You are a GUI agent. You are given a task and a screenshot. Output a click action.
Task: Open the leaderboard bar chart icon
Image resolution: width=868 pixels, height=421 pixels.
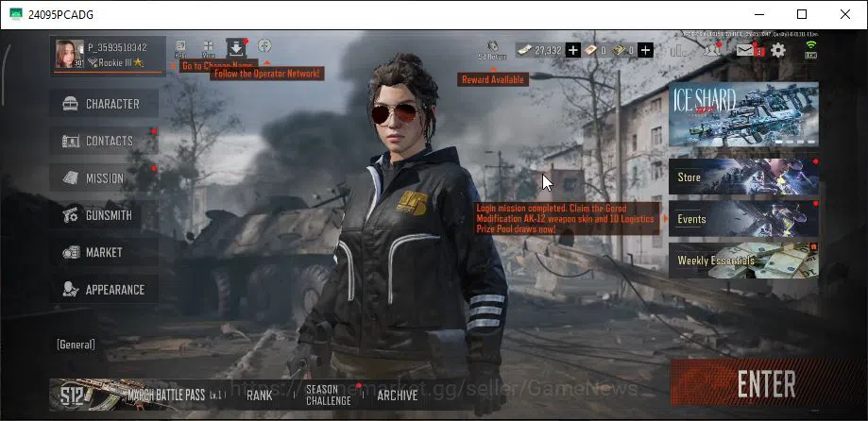(x=677, y=50)
